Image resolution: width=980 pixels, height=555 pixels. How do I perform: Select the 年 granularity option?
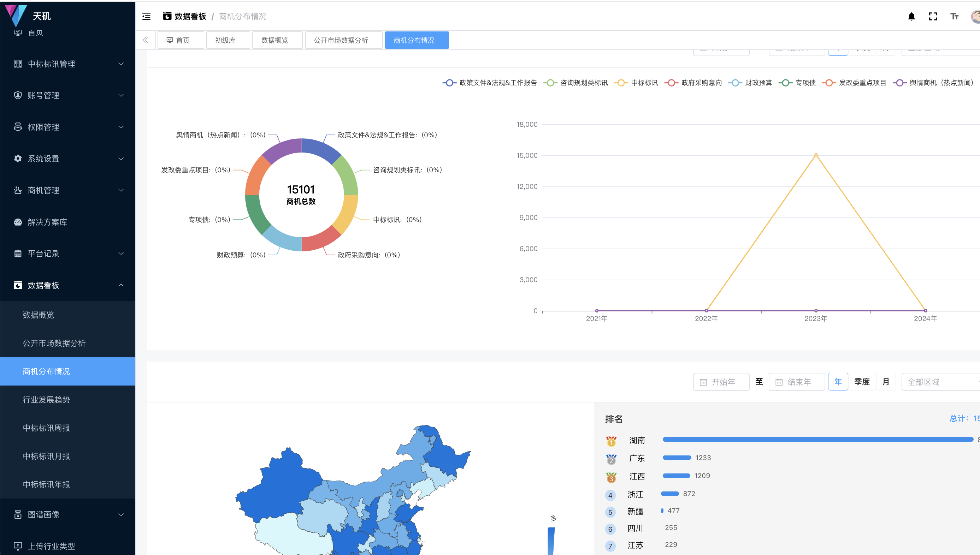tap(838, 382)
